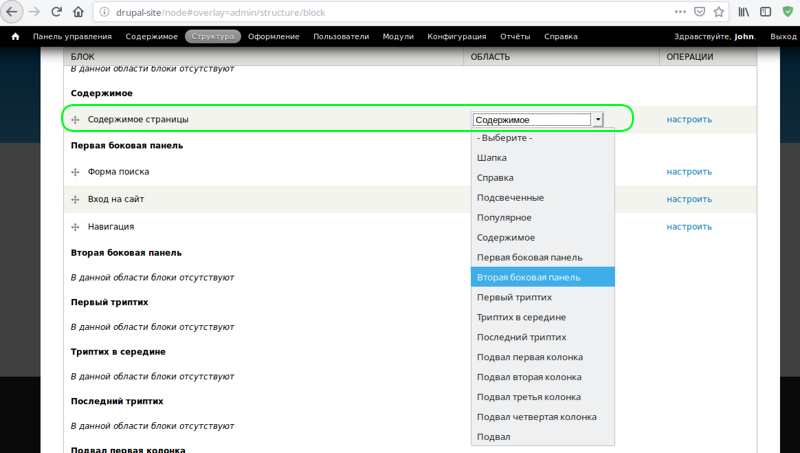Click the Первый триптих region heading
The image size is (800, 453).
click(110, 303)
